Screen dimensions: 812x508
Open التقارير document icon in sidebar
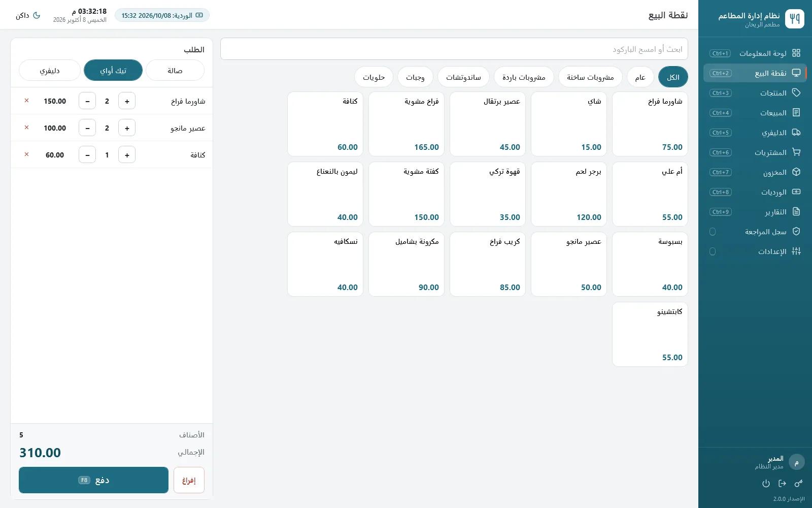tap(796, 212)
